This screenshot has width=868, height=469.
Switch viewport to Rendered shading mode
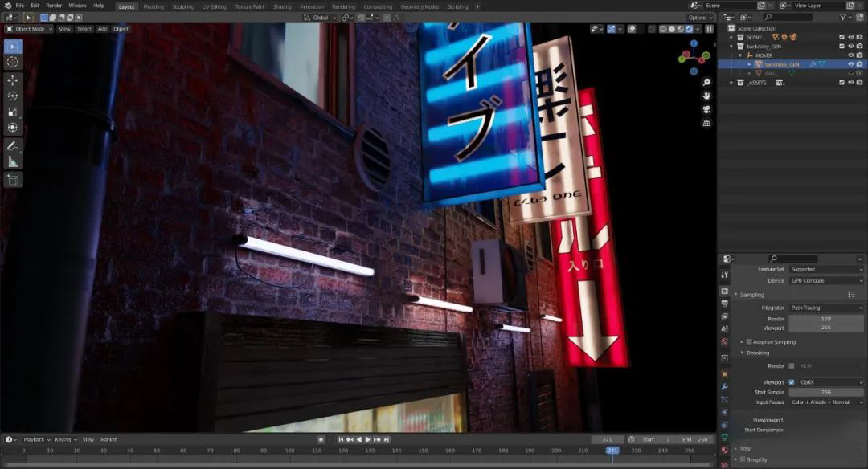point(690,30)
